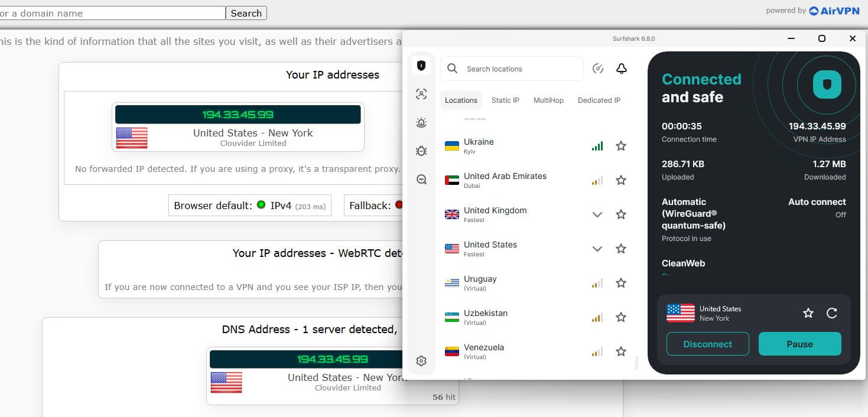868x417 pixels.
Task: Click the Ukraine flag icon
Action: click(452, 146)
